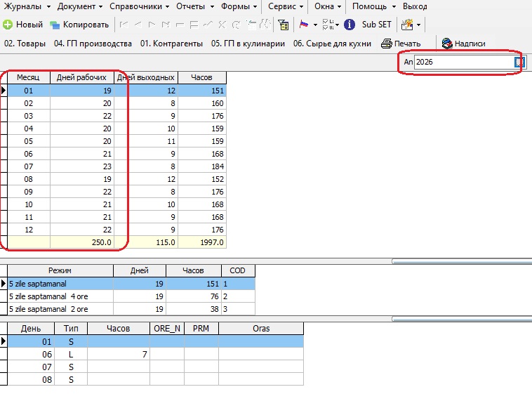Click the checklist options icon
532x394 pixels.
(x=327, y=25)
